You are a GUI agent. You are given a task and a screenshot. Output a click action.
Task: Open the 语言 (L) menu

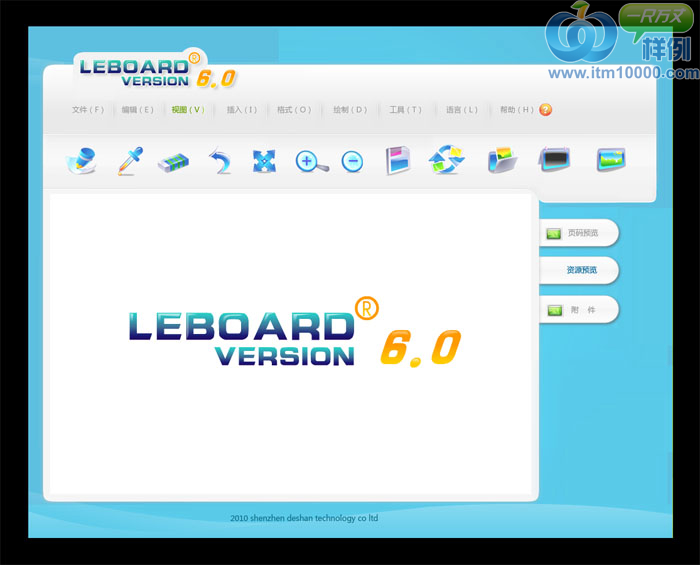pyautogui.click(x=462, y=109)
